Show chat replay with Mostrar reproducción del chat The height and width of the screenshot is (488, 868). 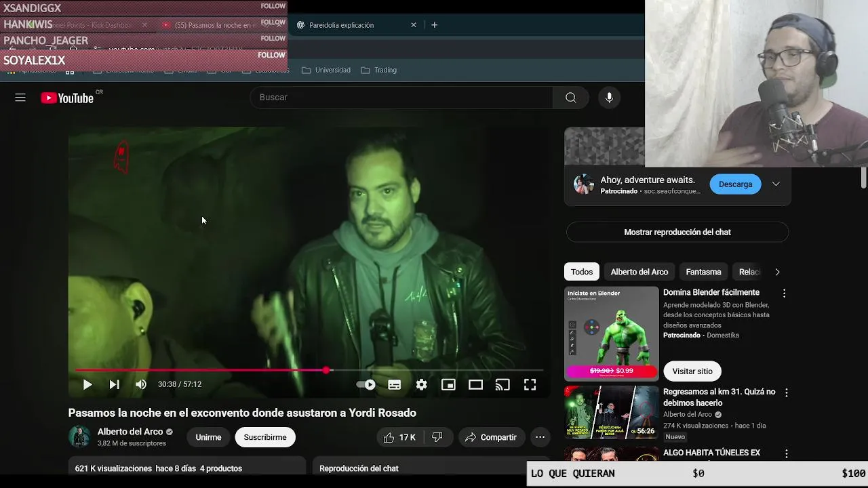pyautogui.click(x=677, y=232)
